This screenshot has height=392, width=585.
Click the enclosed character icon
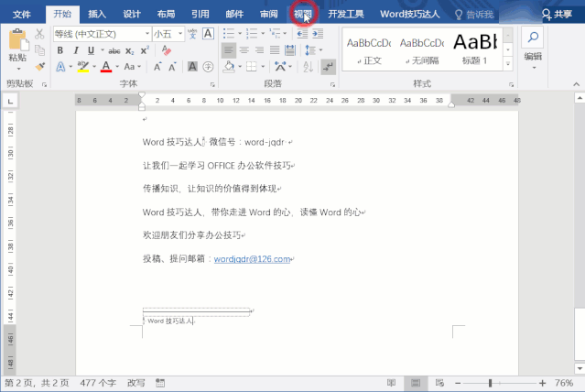(x=208, y=67)
